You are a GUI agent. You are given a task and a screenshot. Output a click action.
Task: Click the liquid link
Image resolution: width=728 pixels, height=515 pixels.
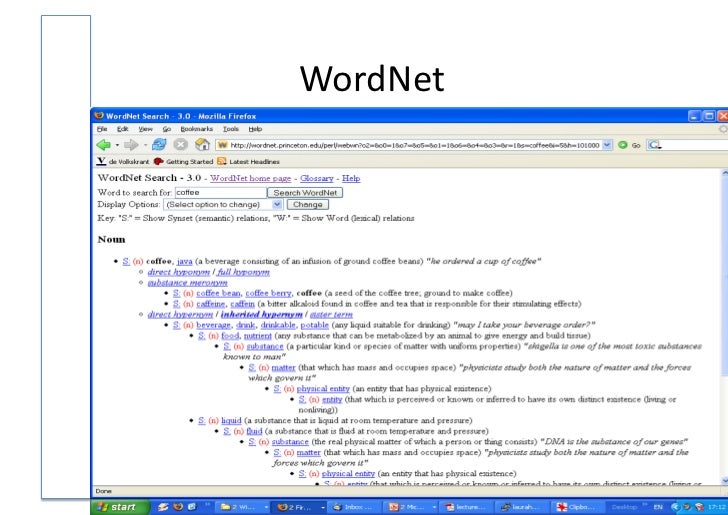(231, 421)
